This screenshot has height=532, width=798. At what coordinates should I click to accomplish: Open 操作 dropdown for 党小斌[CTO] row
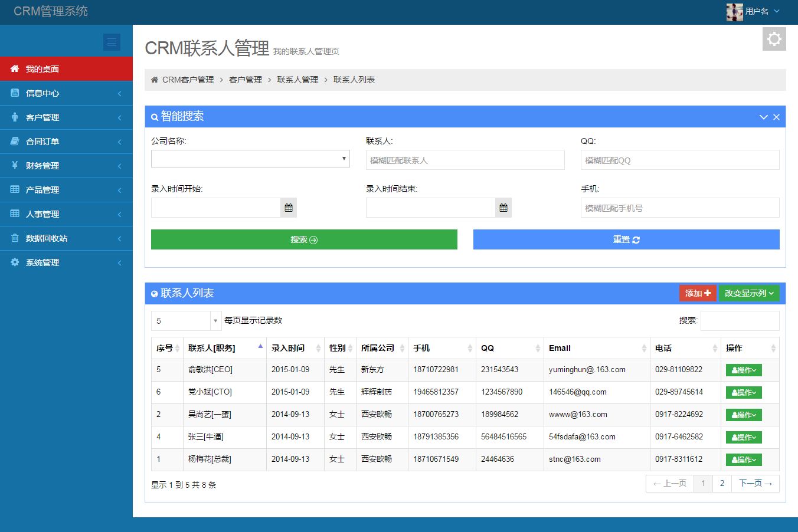click(744, 392)
